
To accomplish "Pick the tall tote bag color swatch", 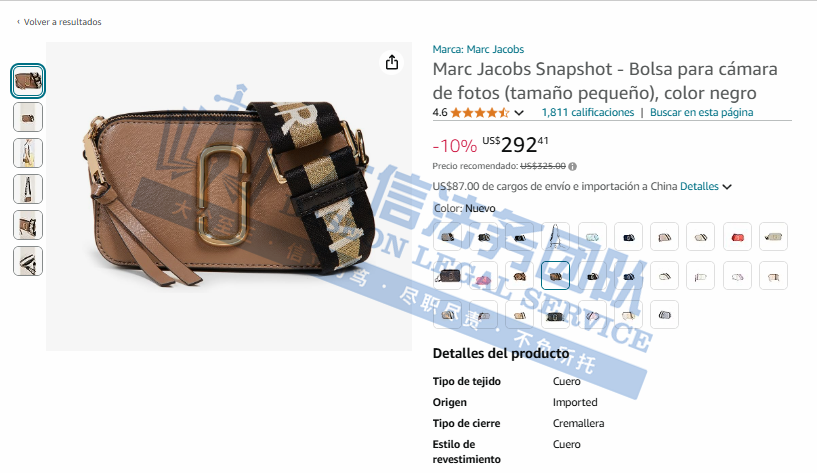I will [x=555, y=237].
